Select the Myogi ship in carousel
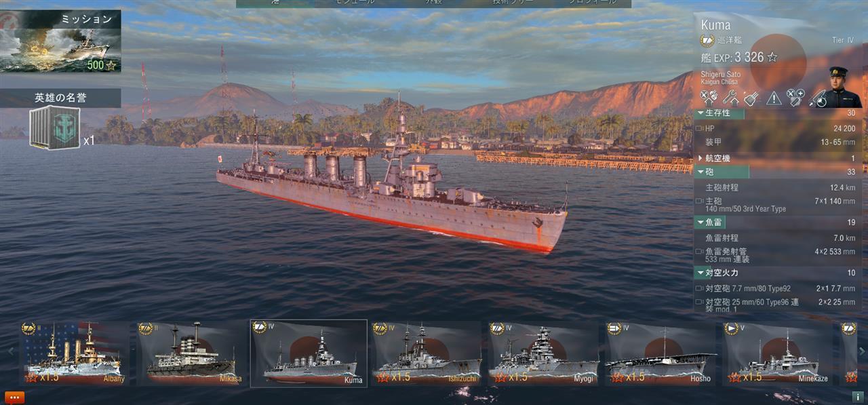This screenshot has height=405, width=868. coord(544,353)
